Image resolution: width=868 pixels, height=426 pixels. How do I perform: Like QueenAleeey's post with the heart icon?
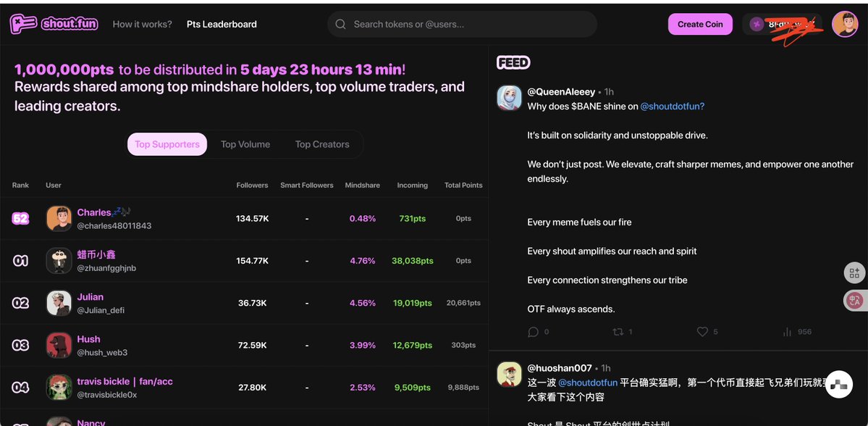coord(702,332)
